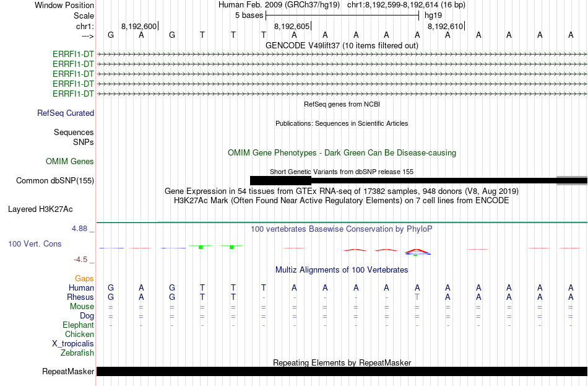Click the X_tropicalis species label
This screenshot has width=588, height=386.
click(73, 344)
